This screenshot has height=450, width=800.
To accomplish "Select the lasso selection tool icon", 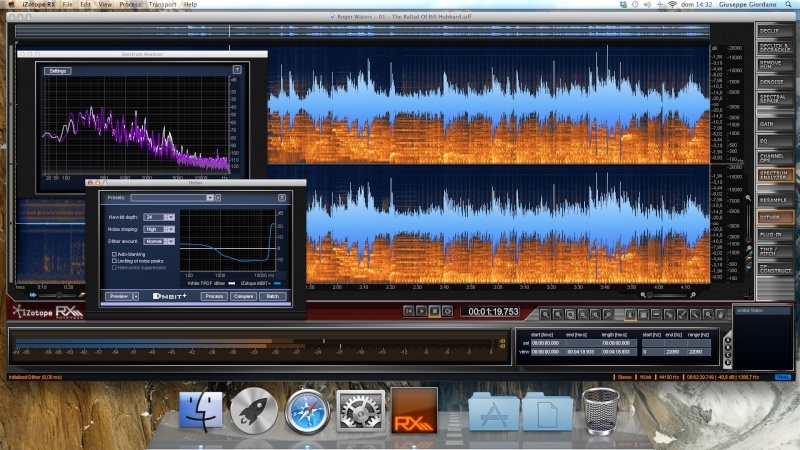I will [x=669, y=315].
